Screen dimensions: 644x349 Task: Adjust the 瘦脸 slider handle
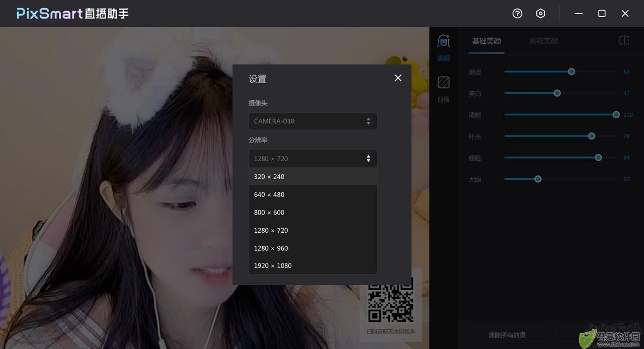click(x=598, y=158)
